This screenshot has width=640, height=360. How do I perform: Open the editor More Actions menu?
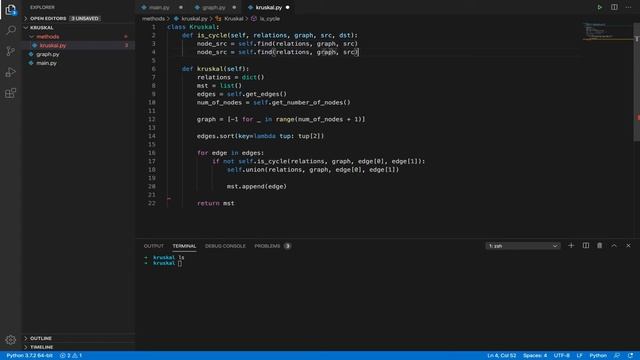(x=629, y=7)
